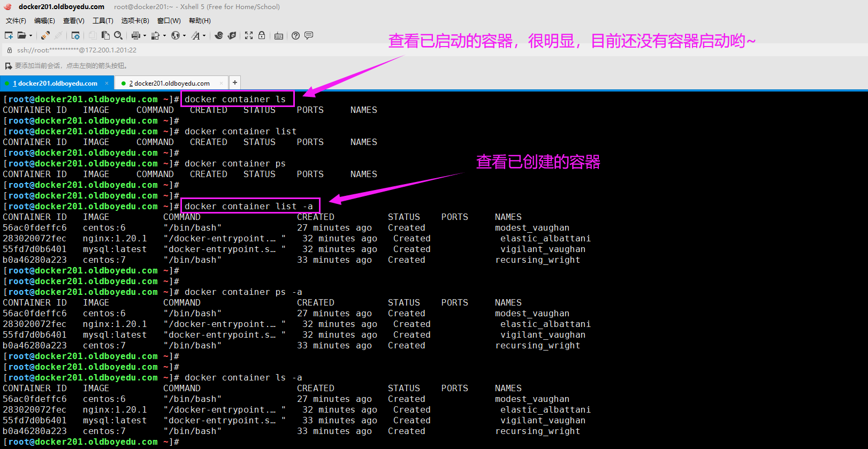Viewport: 868px width, 449px height.
Task: Expand the Print dropdown arrow
Action: point(144,36)
